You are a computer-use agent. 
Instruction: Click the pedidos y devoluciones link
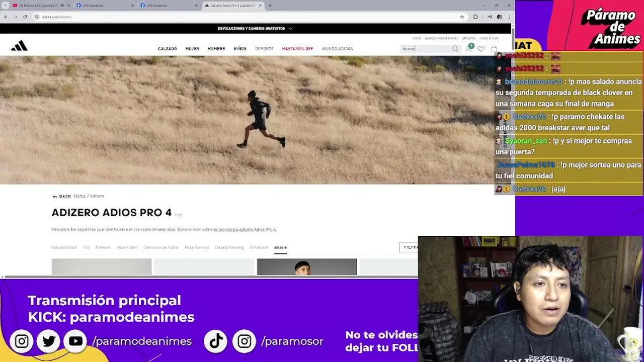tap(441, 38)
